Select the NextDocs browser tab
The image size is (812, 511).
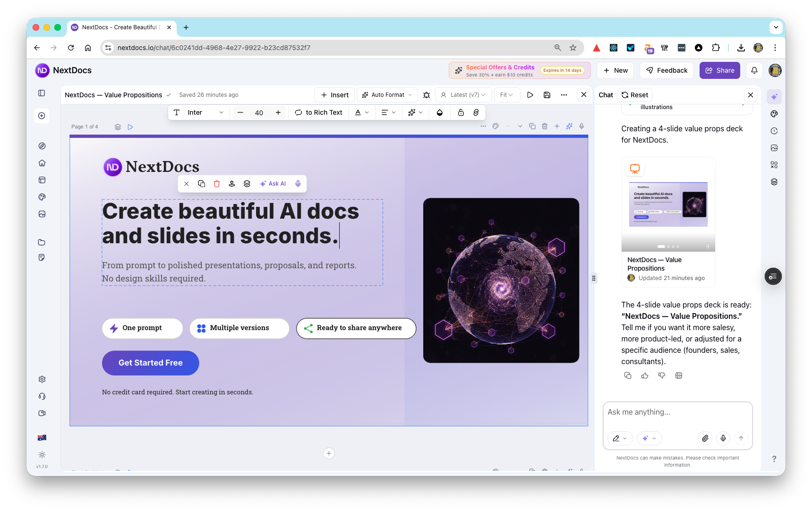click(118, 27)
